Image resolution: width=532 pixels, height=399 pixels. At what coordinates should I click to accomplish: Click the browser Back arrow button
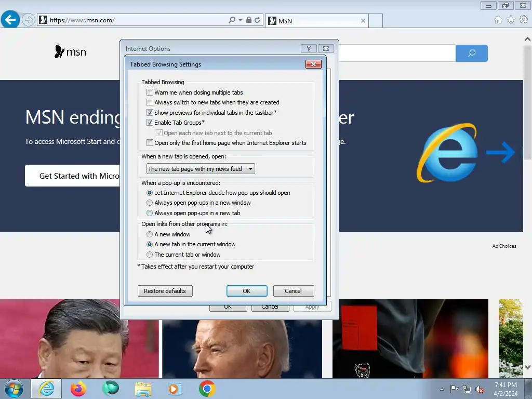(x=10, y=19)
